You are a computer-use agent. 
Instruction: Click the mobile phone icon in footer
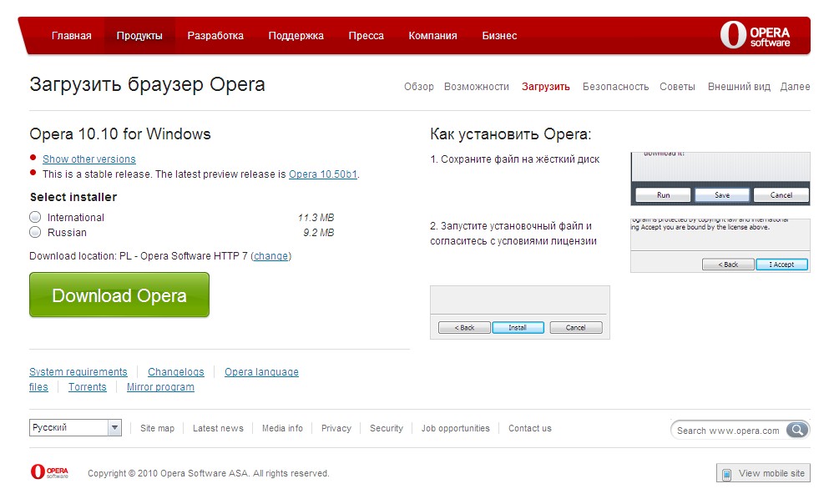727,474
